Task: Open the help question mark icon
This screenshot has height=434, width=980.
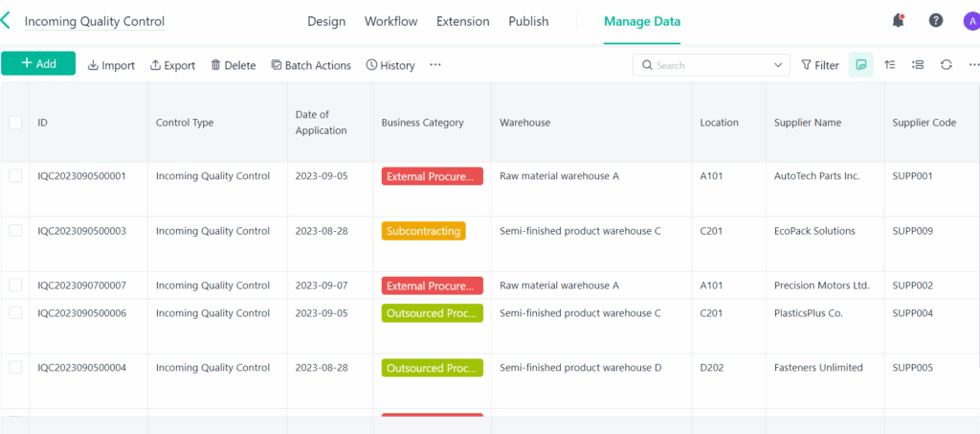Action: 936,20
